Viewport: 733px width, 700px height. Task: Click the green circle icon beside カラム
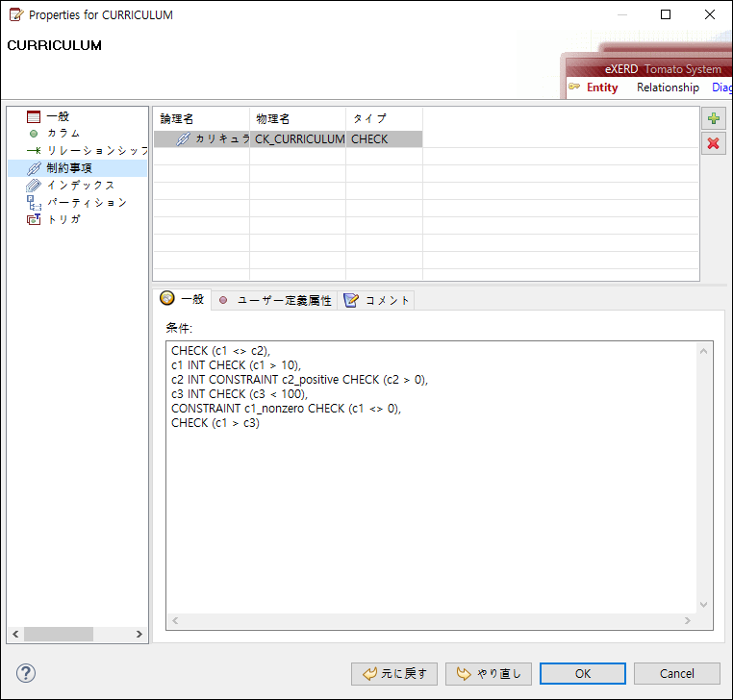click(34, 134)
